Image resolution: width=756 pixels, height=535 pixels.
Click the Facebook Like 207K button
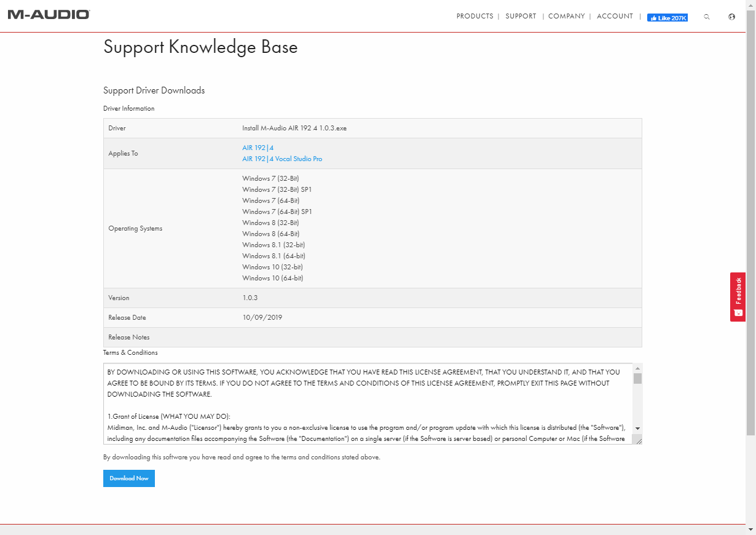tap(667, 18)
